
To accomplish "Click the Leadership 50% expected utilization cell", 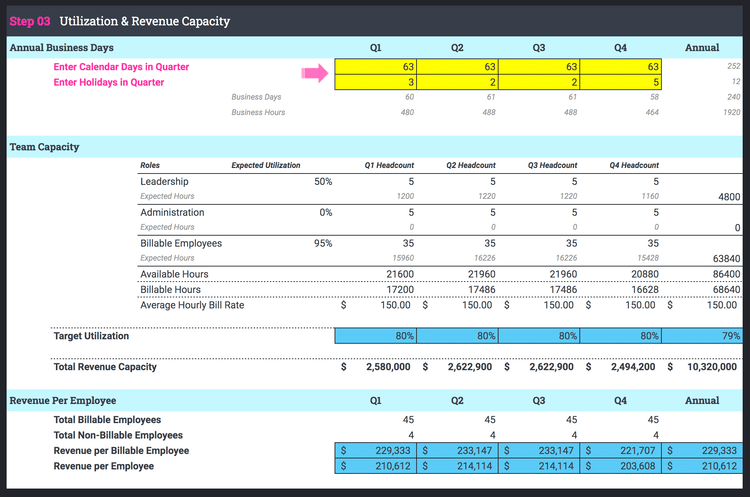I will point(323,182).
